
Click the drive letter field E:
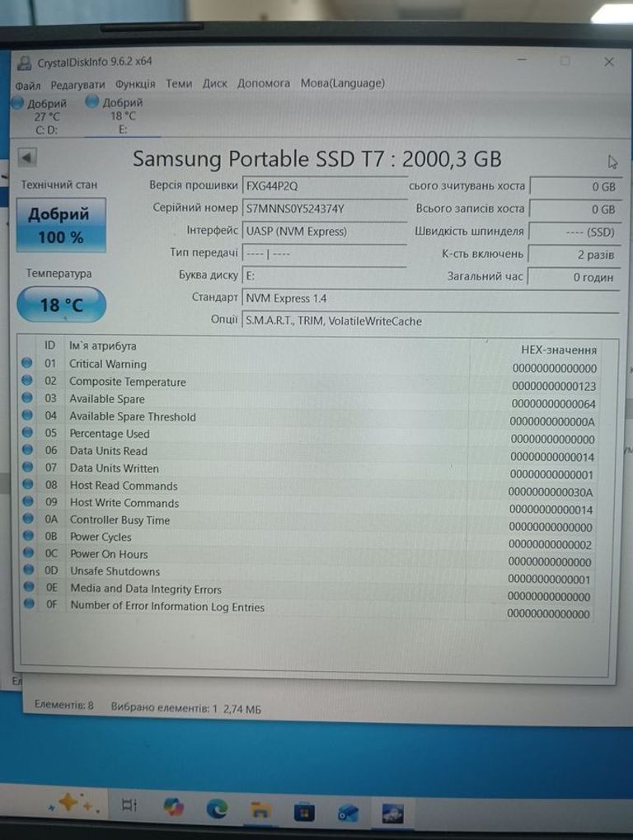pos(325,275)
